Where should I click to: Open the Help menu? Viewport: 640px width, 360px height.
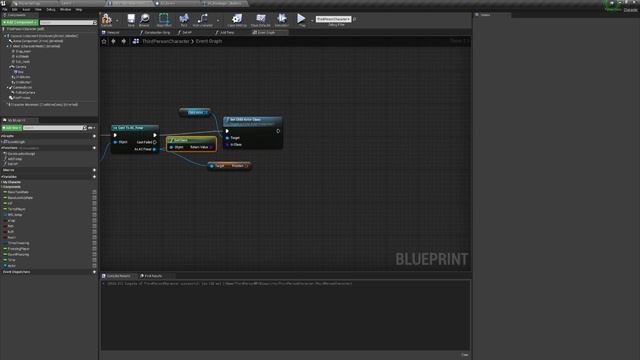(79, 9)
